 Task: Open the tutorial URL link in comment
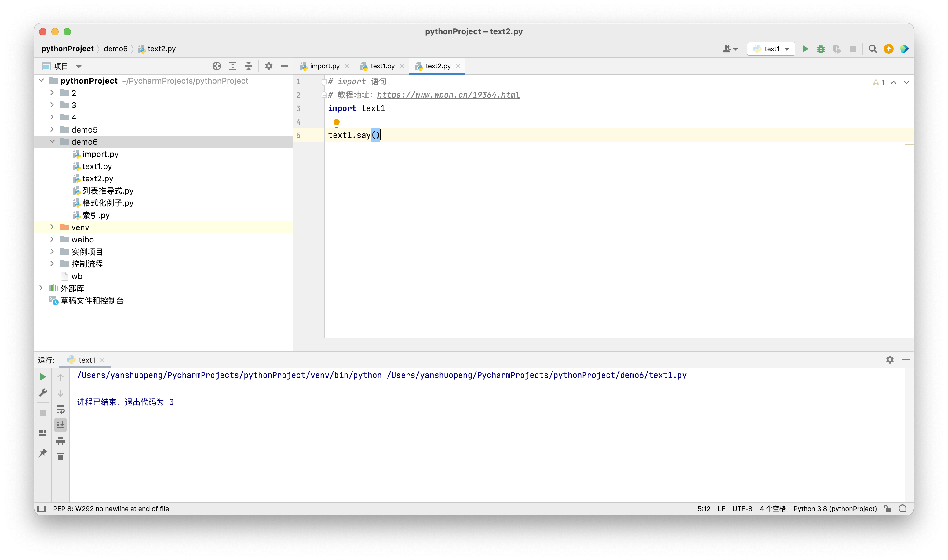[x=448, y=95]
